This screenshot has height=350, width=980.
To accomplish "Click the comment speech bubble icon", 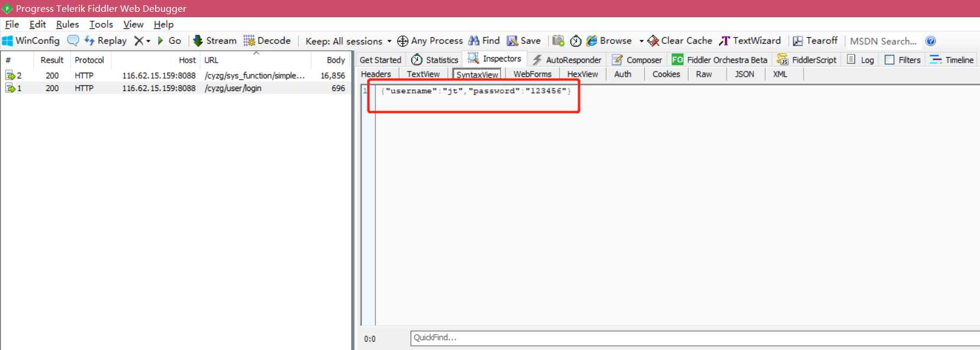I will point(73,41).
